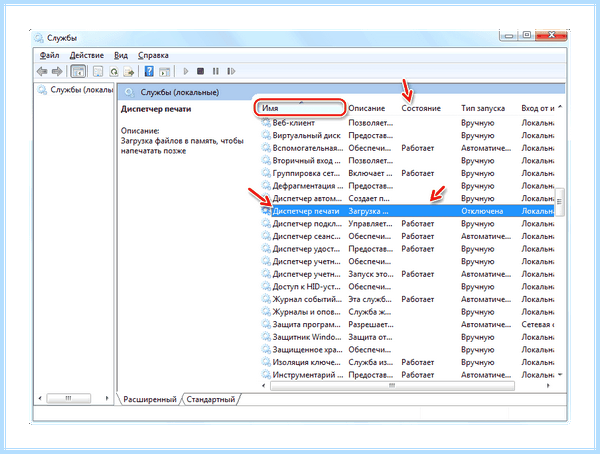Click Отключена startup type of Диспетчер печати

point(482,211)
